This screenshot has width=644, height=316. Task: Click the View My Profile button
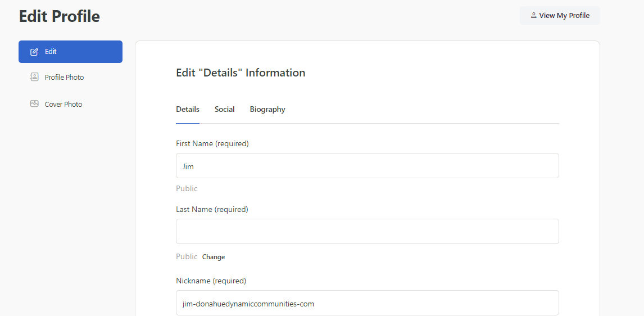tap(560, 16)
